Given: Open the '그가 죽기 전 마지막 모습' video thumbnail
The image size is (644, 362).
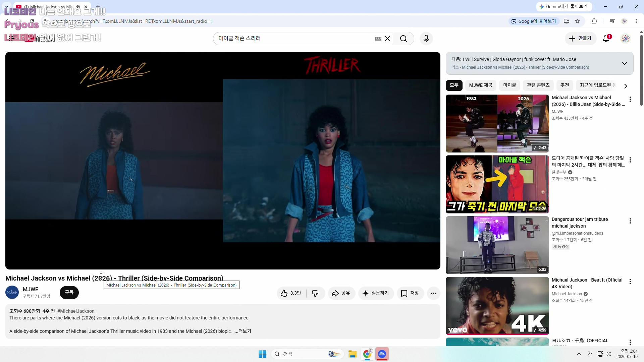Looking at the screenshot, I should tap(497, 184).
